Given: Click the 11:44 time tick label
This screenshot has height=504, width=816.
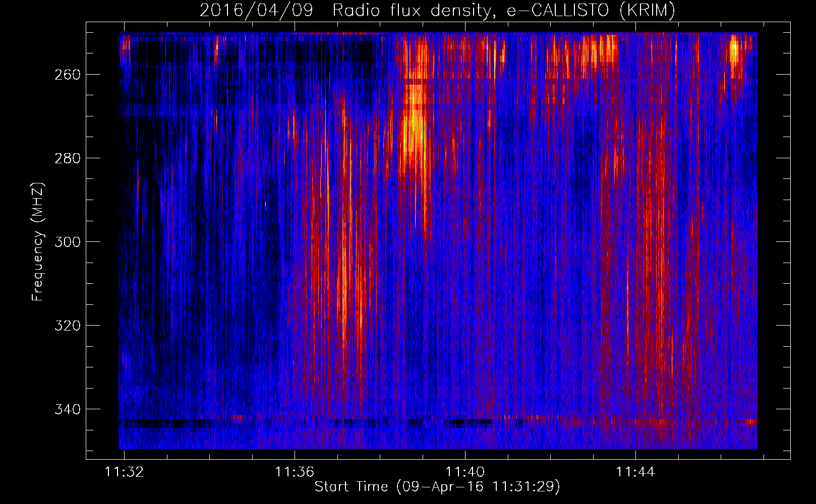Looking at the screenshot, I should coord(635,472).
